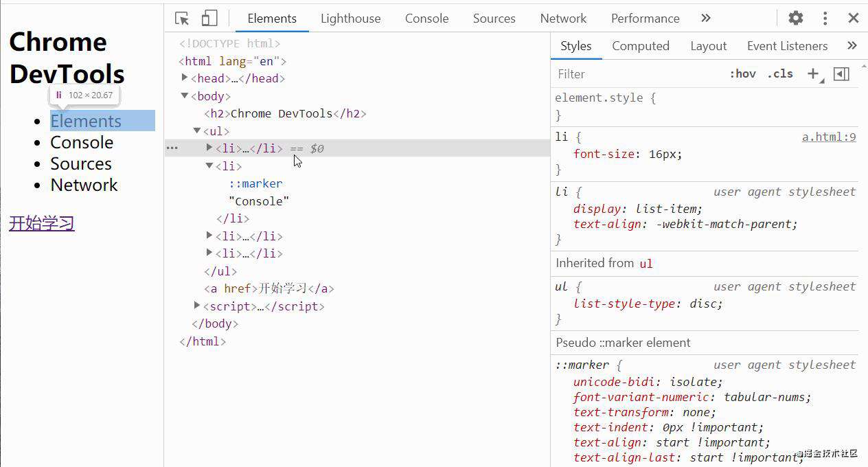This screenshot has height=467, width=868.
Task: Expand the third li node
Action: [x=209, y=236]
